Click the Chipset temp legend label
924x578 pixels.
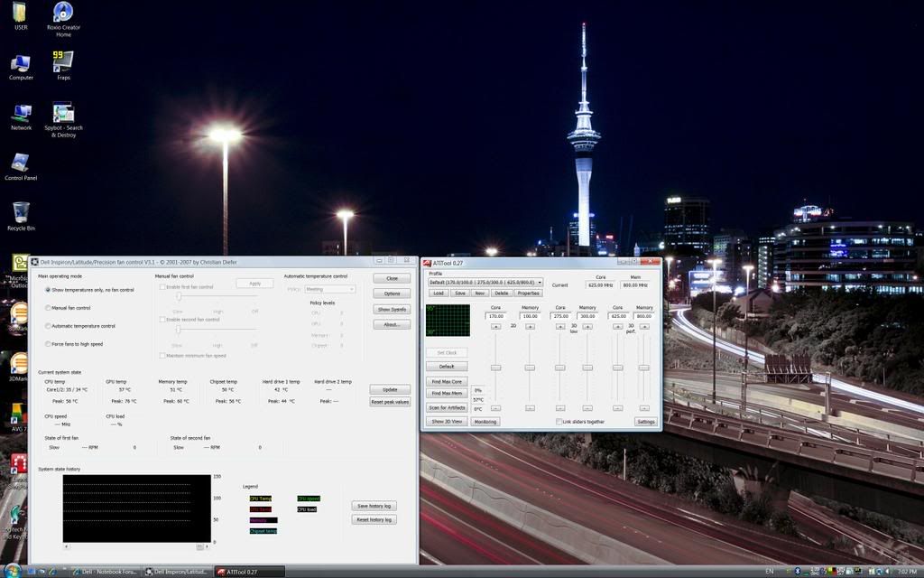click(x=263, y=531)
